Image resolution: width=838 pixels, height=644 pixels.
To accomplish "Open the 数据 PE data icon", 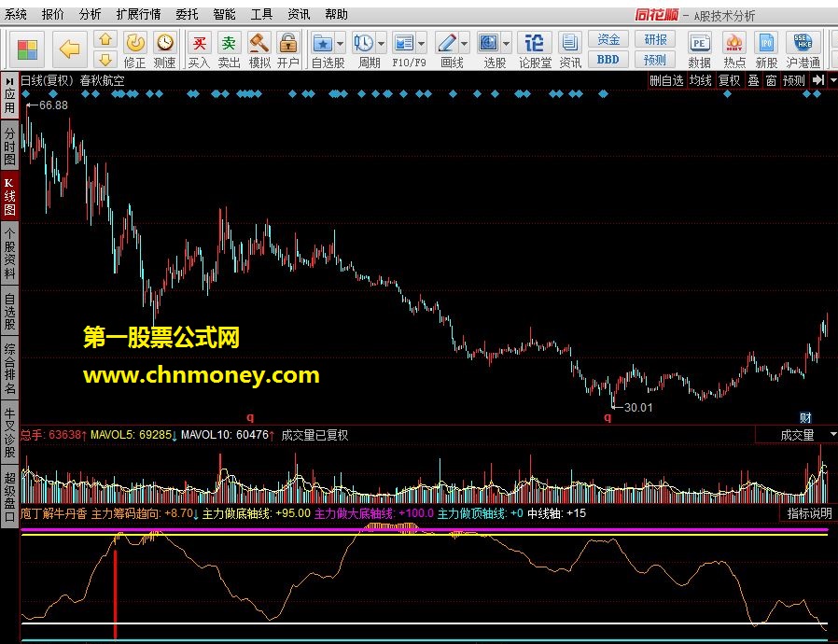I will (x=699, y=43).
